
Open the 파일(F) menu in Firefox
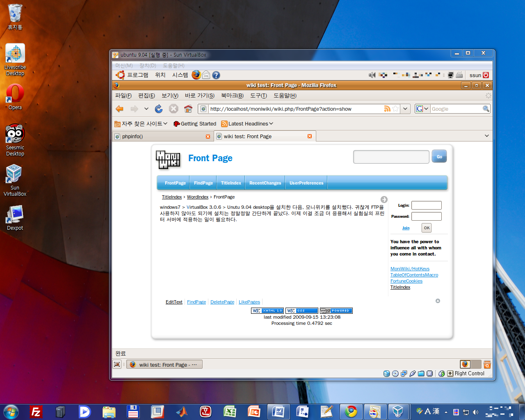123,96
